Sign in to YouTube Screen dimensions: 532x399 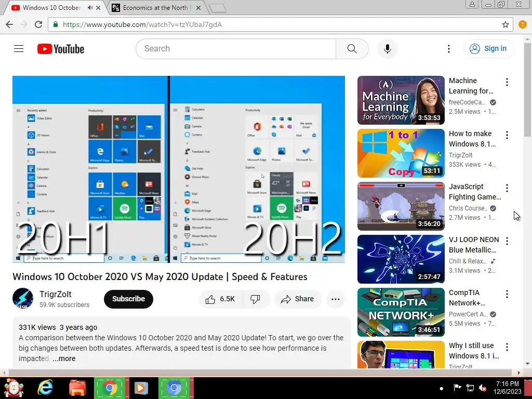[488, 48]
